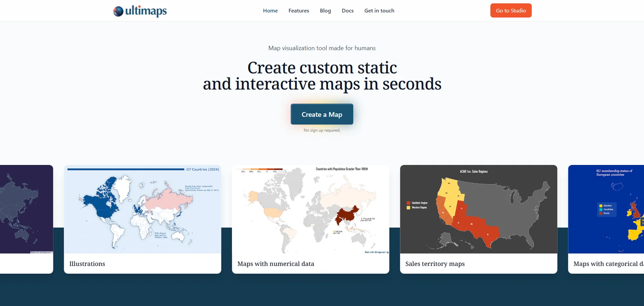Image resolution: width=644 pixels, height=306 pixels.
Task: Open the EU membership status map image
Action: pyautogui.click(x=606, y=209)
